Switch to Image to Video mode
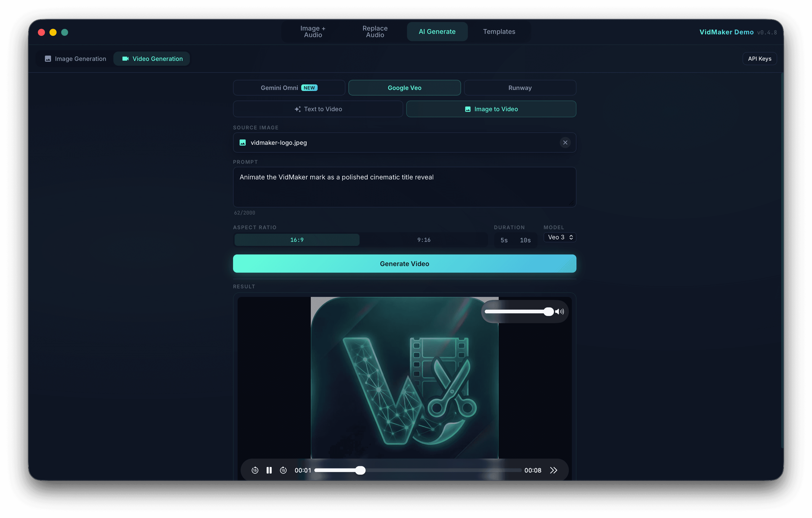The height and width of the screenshot is (518, 812). click(491, 109)
